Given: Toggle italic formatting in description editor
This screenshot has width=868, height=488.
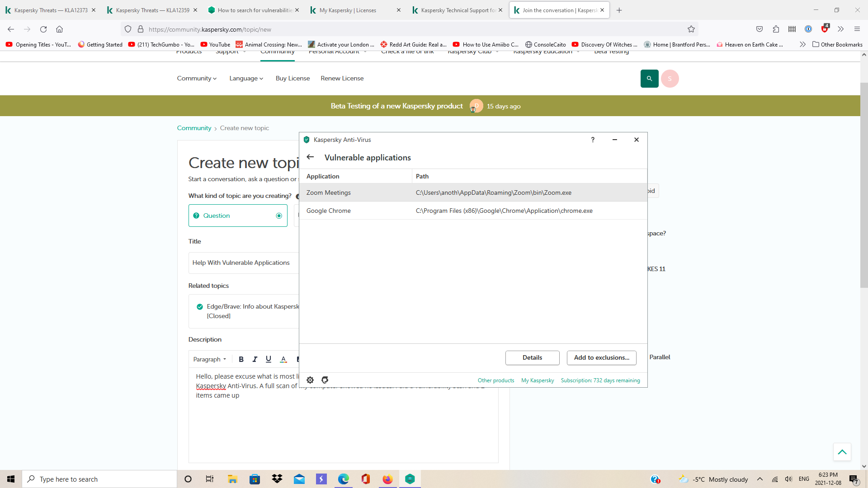Looking at the screenshot, I should tap(255, 359).
